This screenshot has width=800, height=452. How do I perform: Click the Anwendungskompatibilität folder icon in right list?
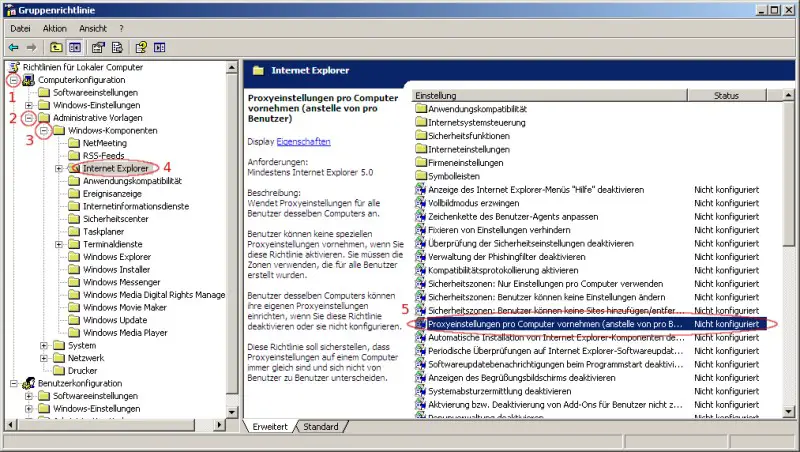tap(420, 109)
